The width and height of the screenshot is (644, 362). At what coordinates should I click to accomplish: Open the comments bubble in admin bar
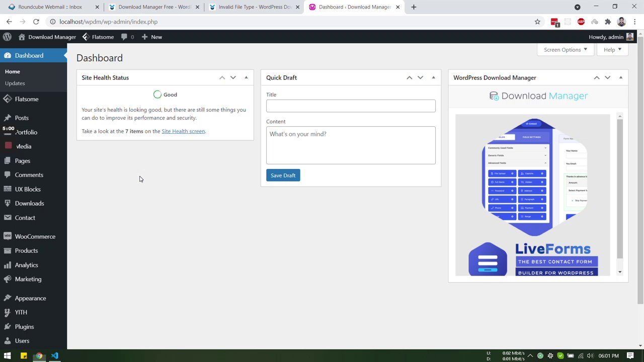pos(128,37)
